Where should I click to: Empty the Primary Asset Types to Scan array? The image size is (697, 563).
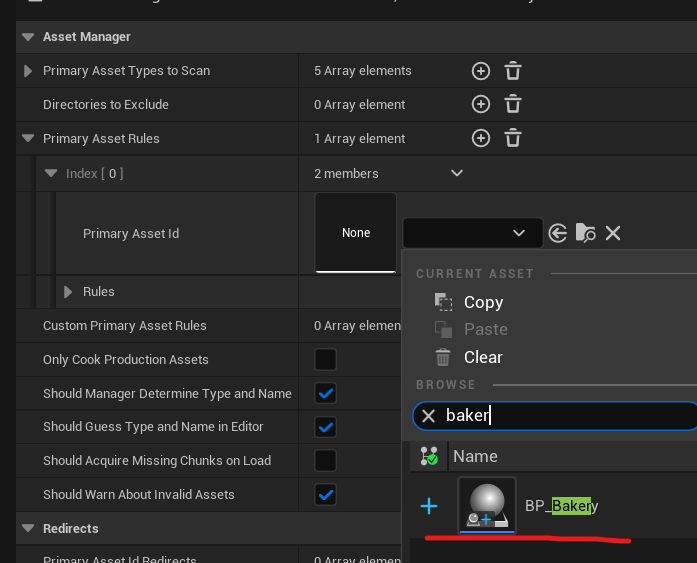512,71
